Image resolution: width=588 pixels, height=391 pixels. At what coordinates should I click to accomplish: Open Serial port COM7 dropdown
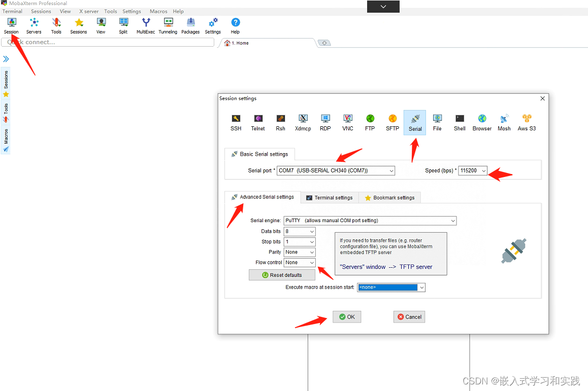click(336, 170)
